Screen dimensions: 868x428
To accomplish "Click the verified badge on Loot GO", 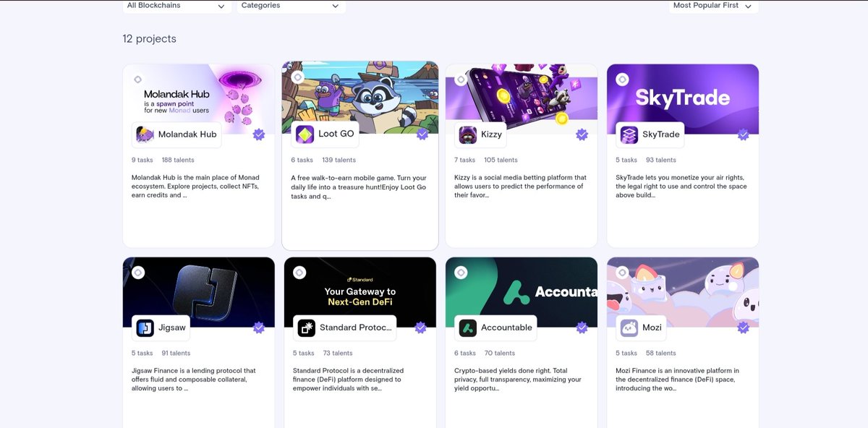I will (x=422, y=134).
